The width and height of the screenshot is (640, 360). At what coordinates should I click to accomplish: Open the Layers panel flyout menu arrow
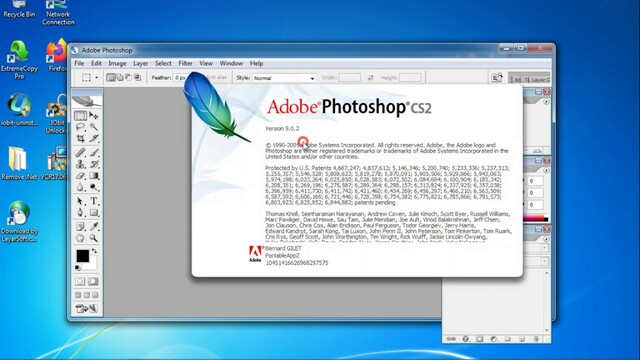pos(546,239)
